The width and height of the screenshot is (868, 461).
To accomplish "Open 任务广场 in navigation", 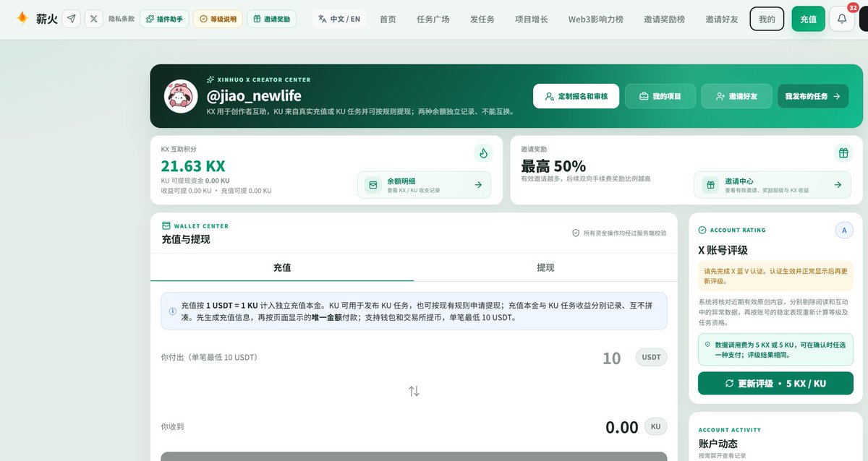I will [x=433, y=19].
